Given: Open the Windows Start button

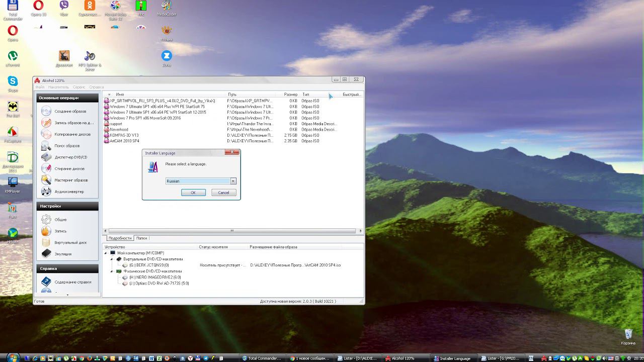Looking at the screenshot, I should click(x=13, y=357).
